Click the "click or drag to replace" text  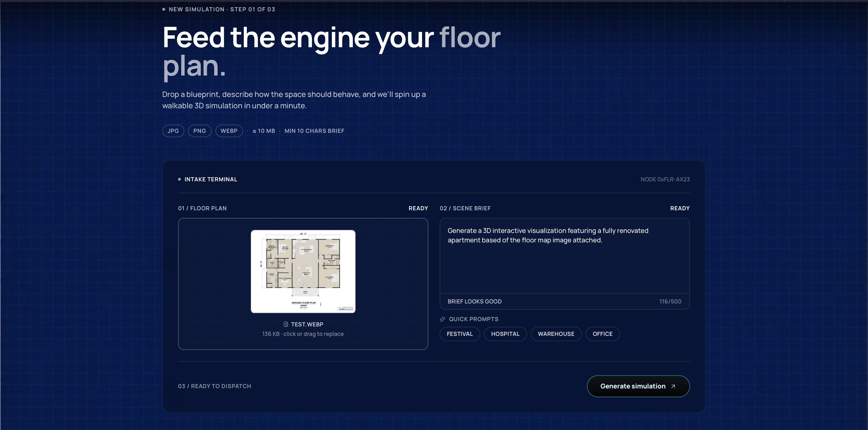[313, 334]
